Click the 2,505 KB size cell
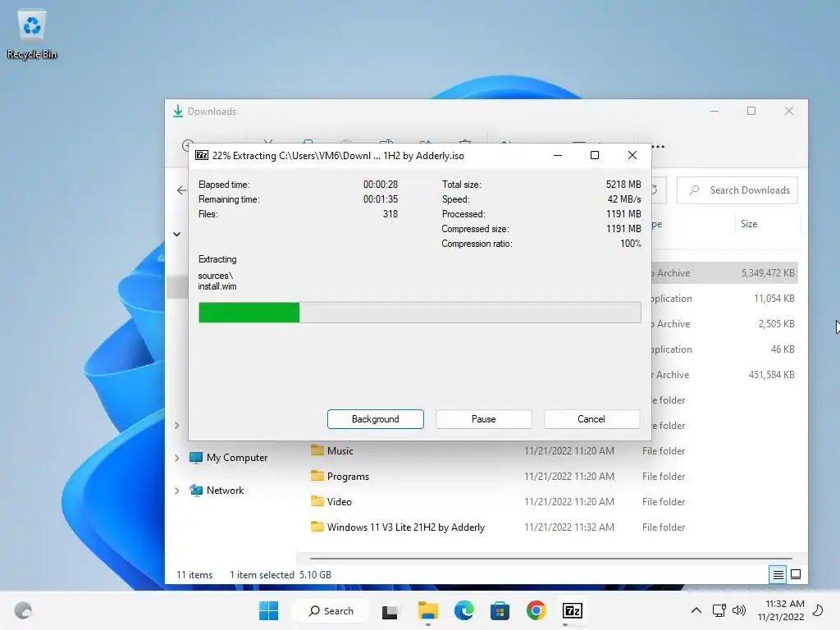Image resolution: width=840 pixels, height=630 pixels. pos(776,324)
